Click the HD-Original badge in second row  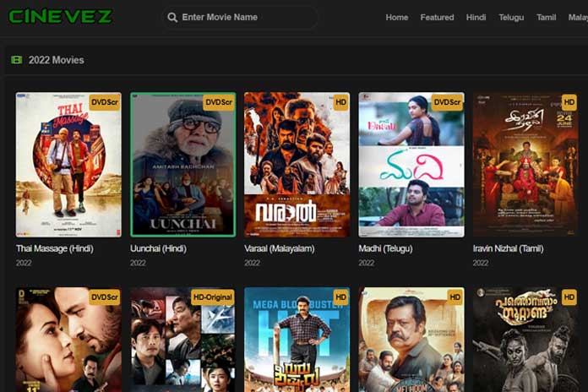tap(213, 297)
